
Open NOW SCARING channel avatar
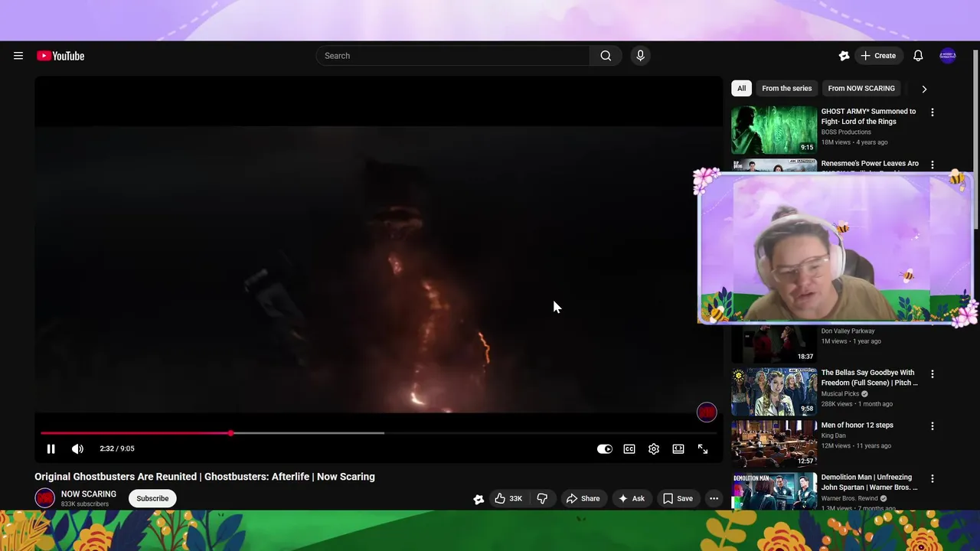[x=44, y=498]
